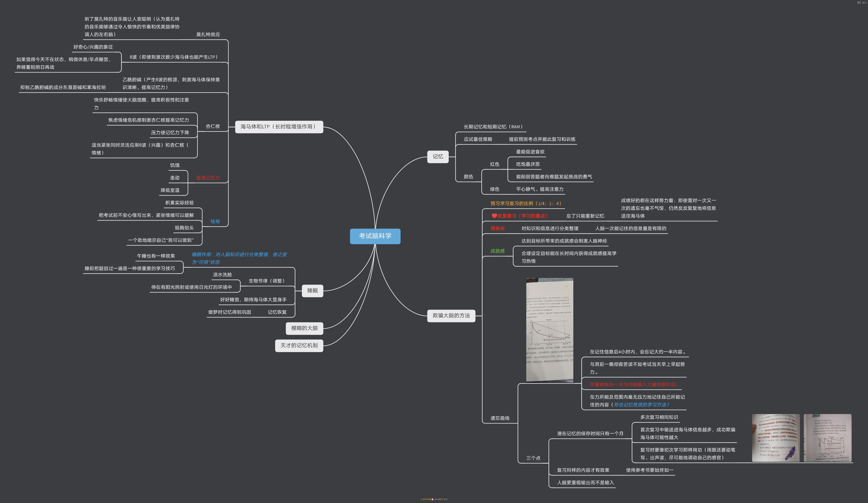Screen dimensions: 868x503
Task: Click the red 提高记忆力 subtopic
Action: 208,178
